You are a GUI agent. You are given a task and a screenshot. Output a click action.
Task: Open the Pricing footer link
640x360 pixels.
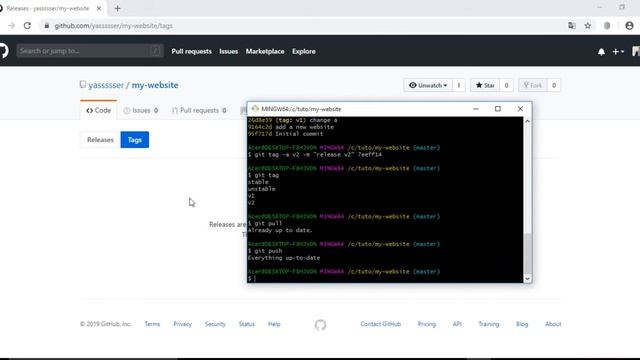[427, 324]
